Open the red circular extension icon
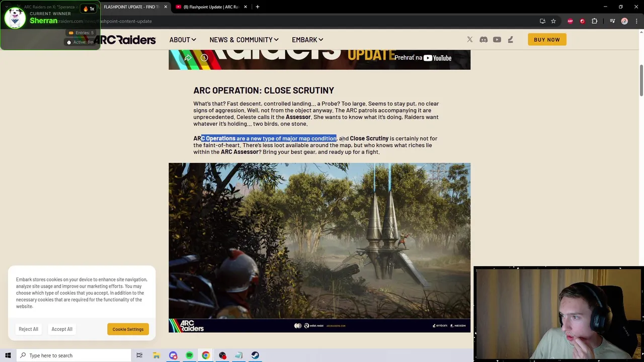Image resolution: width=644 pixels, height=362 pixels. tap(582, 21)
